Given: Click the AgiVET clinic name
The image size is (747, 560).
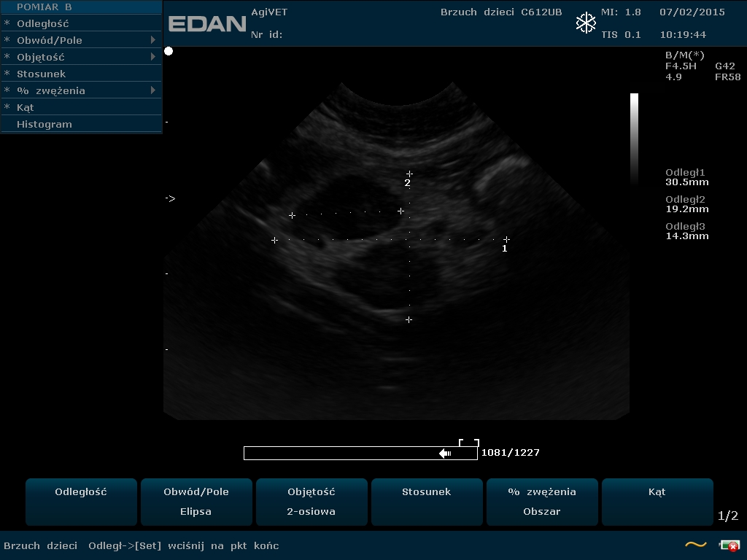Looking at the screenshot, I should click(269, 12).
